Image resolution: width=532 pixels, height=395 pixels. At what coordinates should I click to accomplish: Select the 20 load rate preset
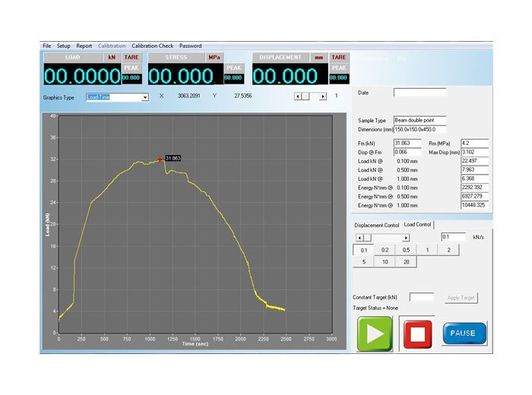click(407, 262)
